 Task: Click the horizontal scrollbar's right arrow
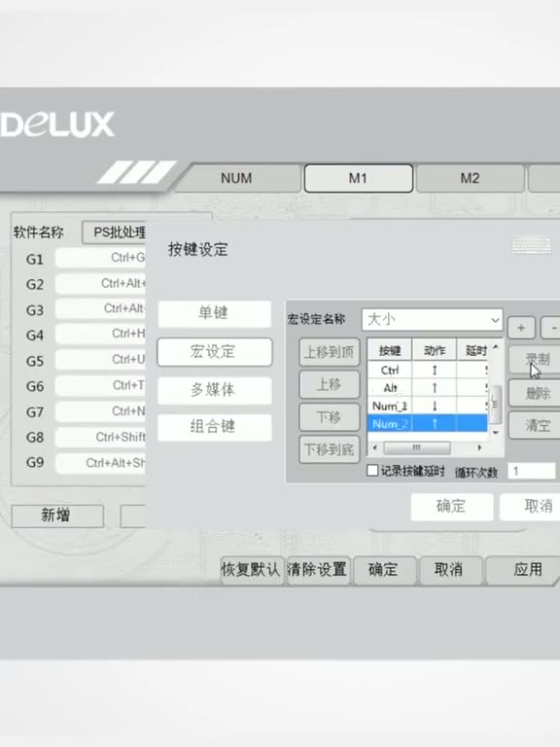coord(479,447)
